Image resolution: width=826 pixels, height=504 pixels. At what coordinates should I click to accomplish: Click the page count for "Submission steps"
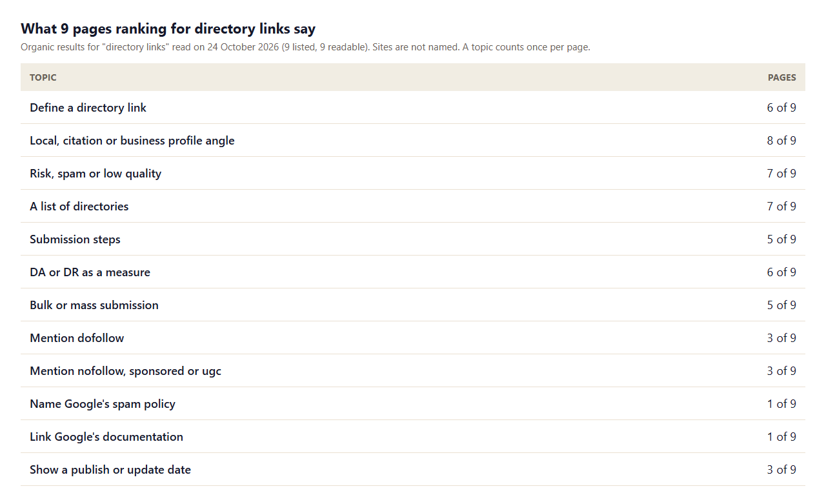[781, 239]
